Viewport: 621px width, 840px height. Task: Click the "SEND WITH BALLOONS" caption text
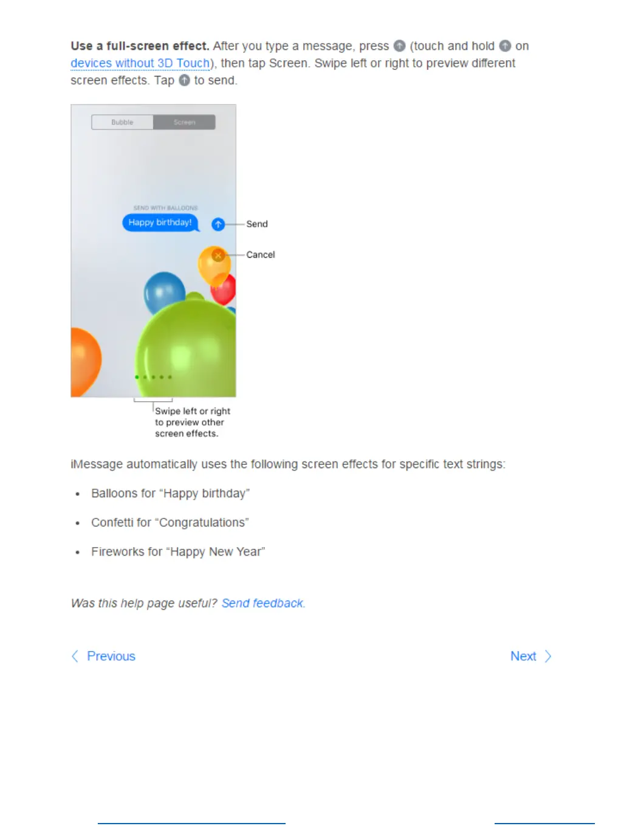pyautogui.click(x=165, y=208)
